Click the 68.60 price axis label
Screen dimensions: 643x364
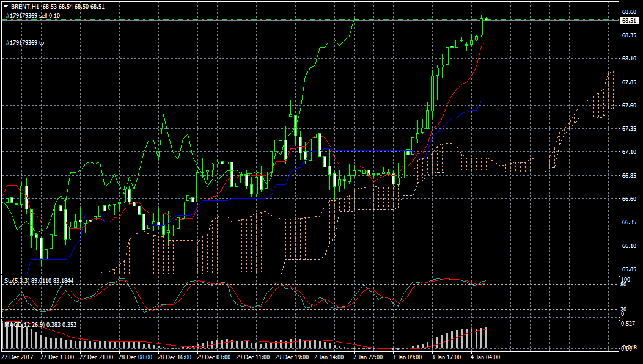(629, 12)
